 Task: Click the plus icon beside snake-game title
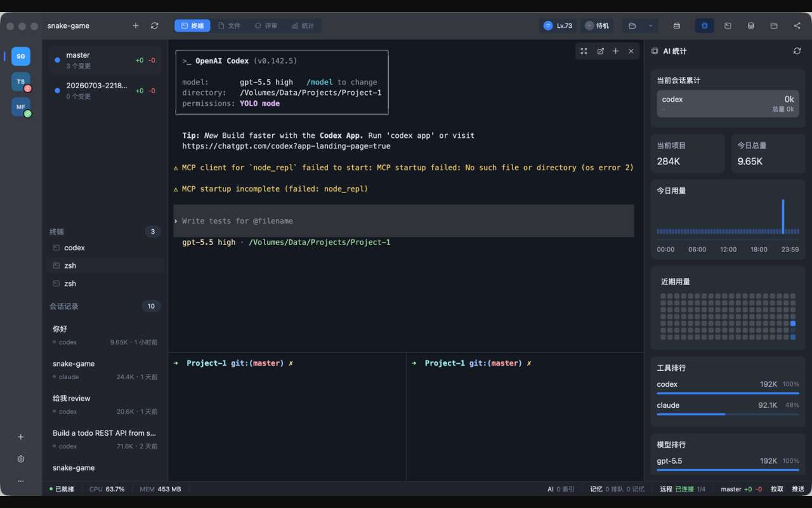point(136,26)
